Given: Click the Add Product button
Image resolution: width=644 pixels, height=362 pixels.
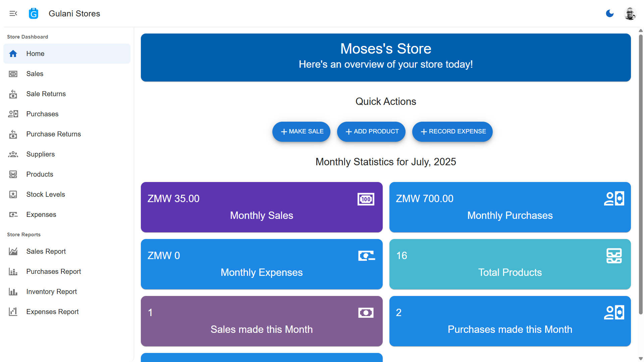Looking at the screenshot, I should point(371,132).
